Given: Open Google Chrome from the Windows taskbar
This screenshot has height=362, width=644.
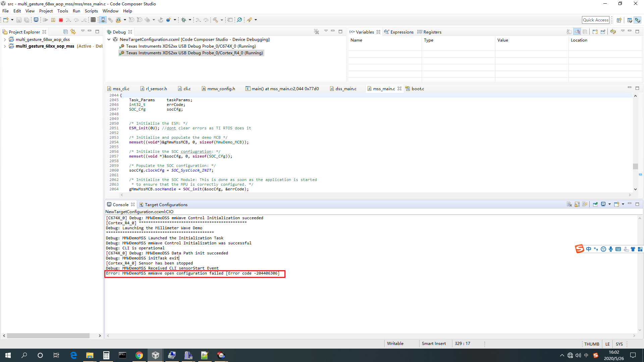Looking at the screenshot, I should click(139, 355).
